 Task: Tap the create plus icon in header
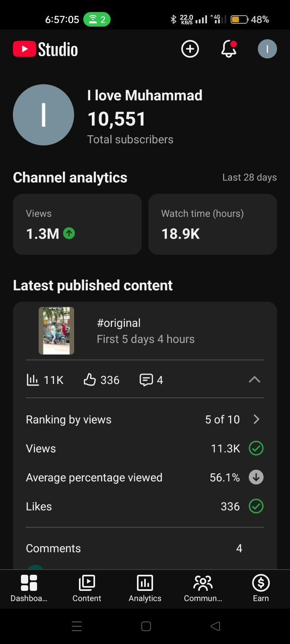pyautogui.click(x=190, y=49)
